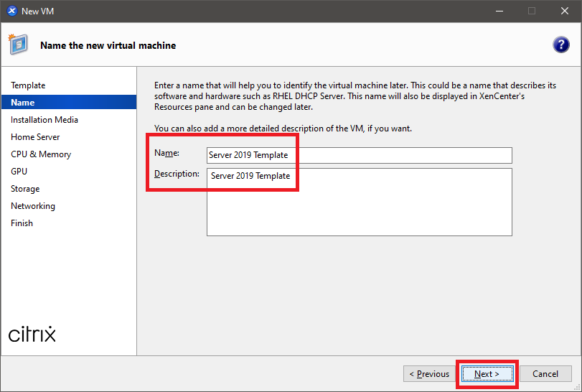Click the new VM wizard header icon
Viewport: 582px width, 392px height.
pyautogui.click(x=19, y=45)
